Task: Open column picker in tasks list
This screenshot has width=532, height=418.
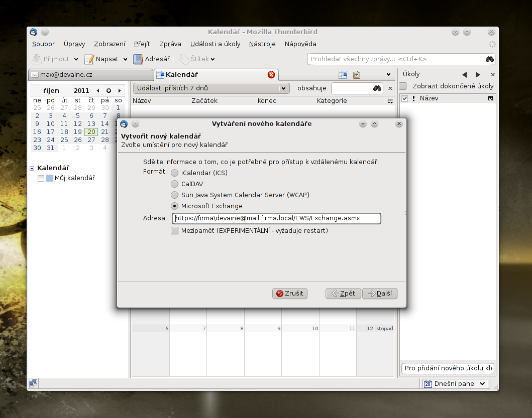Action: (491, 98)
